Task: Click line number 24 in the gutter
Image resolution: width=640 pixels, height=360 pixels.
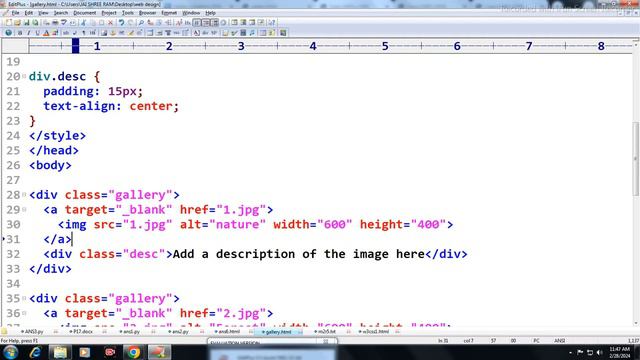Action: [x=13, y=136]
